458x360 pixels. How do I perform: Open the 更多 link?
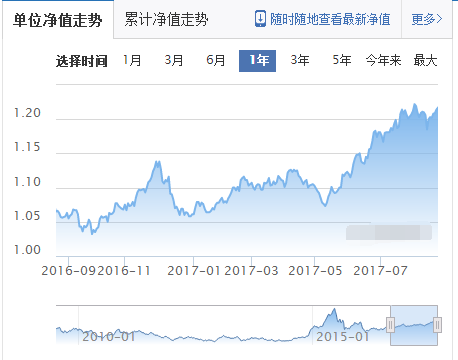pyautogui.click(x=427, y=19)
